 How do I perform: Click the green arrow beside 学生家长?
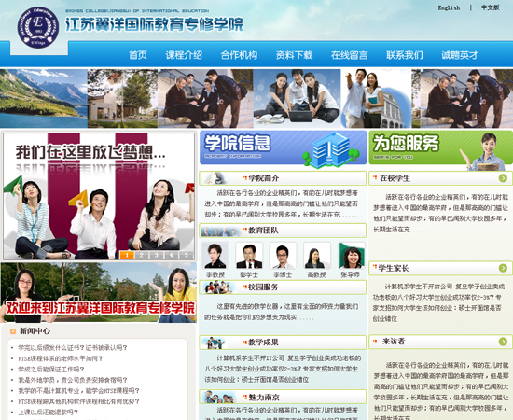click(x=503, y=268)
